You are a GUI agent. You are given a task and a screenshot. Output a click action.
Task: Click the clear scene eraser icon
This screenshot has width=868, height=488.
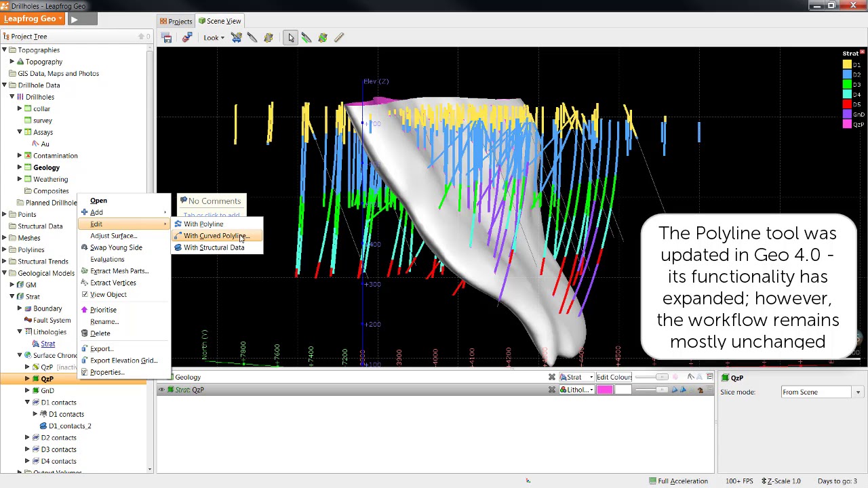click(x=186, y=38)
